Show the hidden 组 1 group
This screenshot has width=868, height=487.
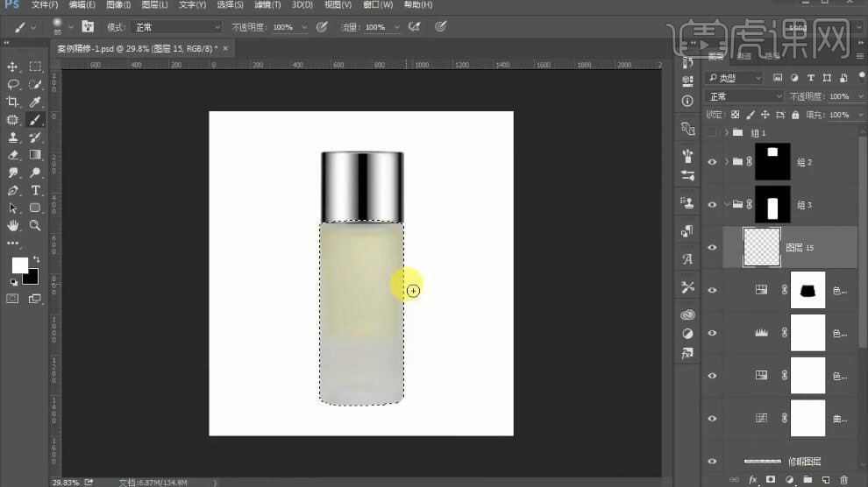click(712, 133)
